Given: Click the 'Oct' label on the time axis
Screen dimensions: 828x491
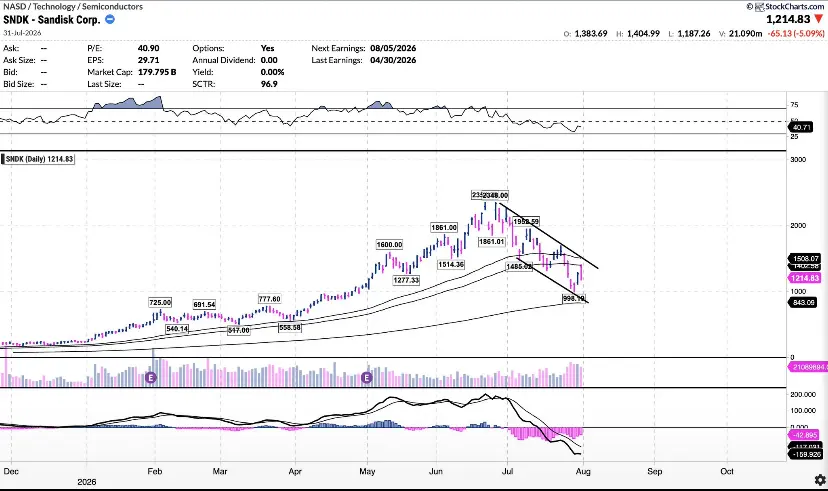Looking at the screenshot, I should pyautogui.click(x=727, y=471).
